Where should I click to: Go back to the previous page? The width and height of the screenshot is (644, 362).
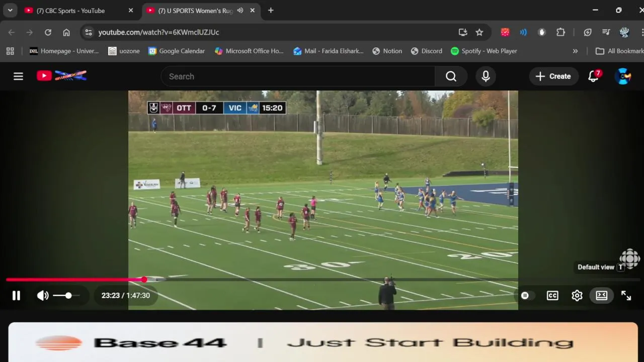(12, 32)
